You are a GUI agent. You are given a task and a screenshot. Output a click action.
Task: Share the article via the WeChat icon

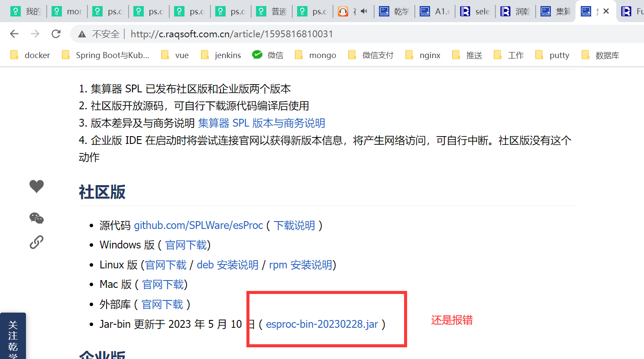pos(36,218)
